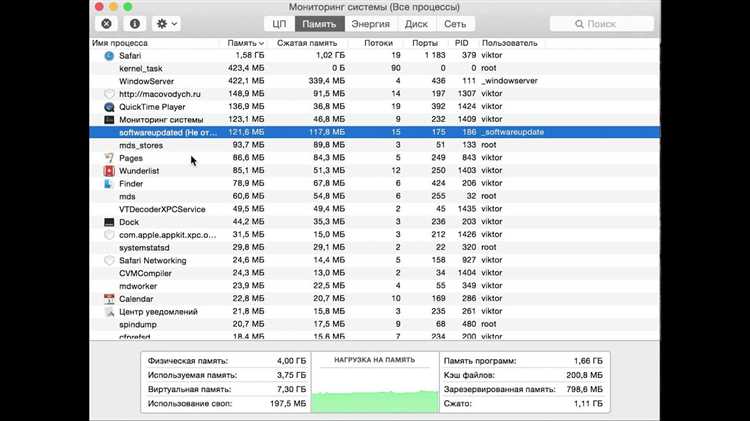Click PID 1424 of QuickTime Player
The width and height of the screenshot is (750, 421).
point(466,107)
